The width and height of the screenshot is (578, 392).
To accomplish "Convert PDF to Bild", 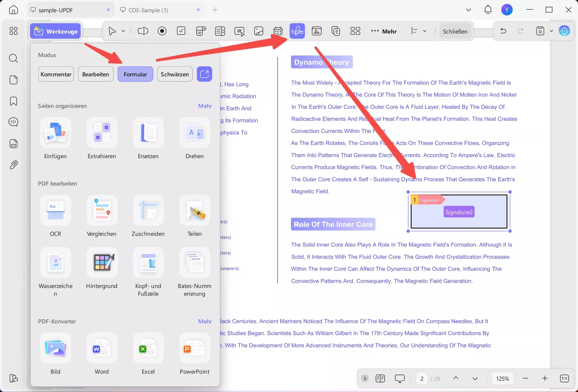I will click(x=55, y=354).
